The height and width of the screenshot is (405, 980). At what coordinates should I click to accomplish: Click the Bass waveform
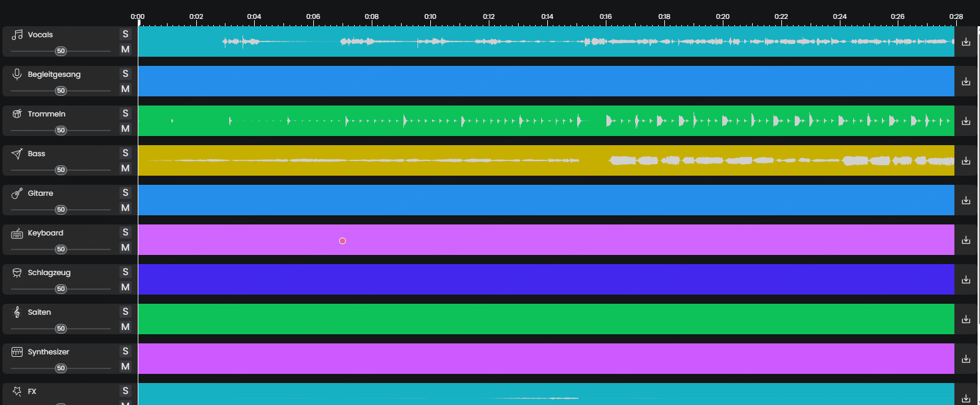click(546, 160)
